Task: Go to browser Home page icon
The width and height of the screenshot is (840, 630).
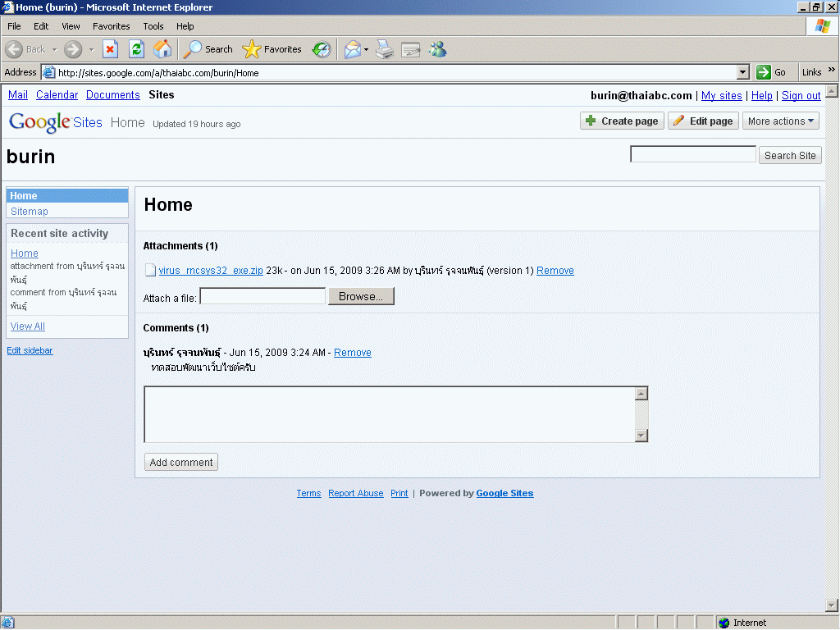Action: (x=162, y=49)
